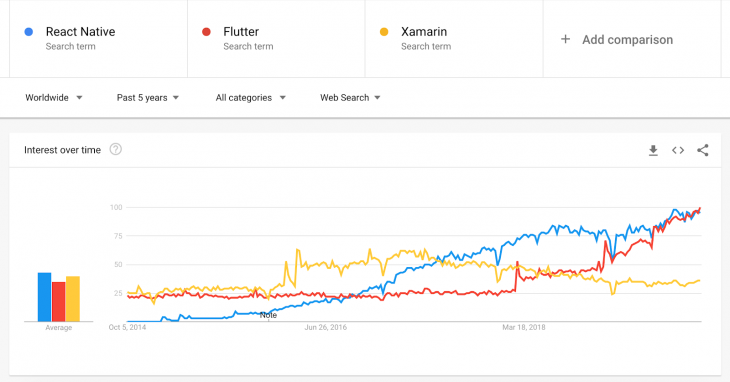Click the red Flutter color dot
This screenshot has width=730, height=382.
[x=206, y=32]
